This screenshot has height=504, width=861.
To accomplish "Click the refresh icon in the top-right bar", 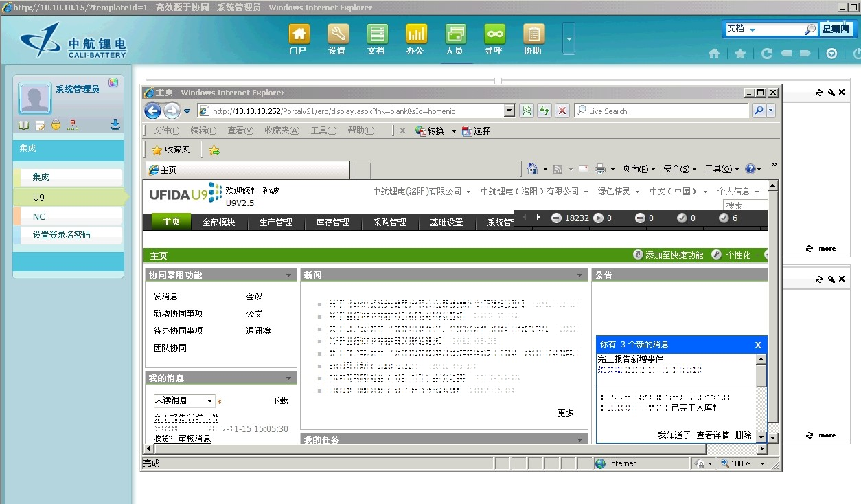I will (x=767, y=54).
